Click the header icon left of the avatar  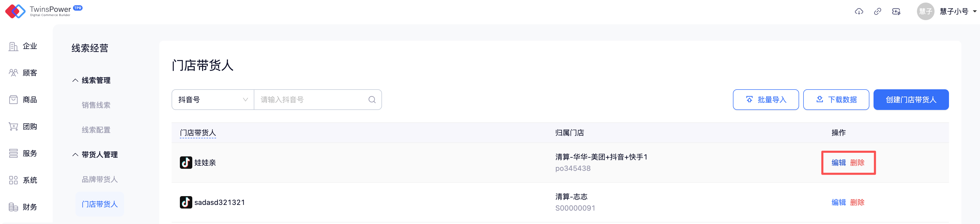coord(896,11)
